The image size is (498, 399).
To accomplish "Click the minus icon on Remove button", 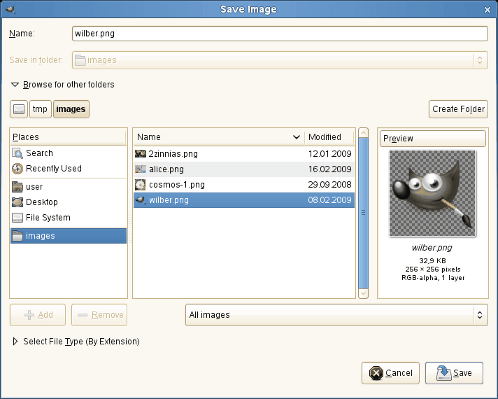I will pyautogui.click(x=82, y=315).
